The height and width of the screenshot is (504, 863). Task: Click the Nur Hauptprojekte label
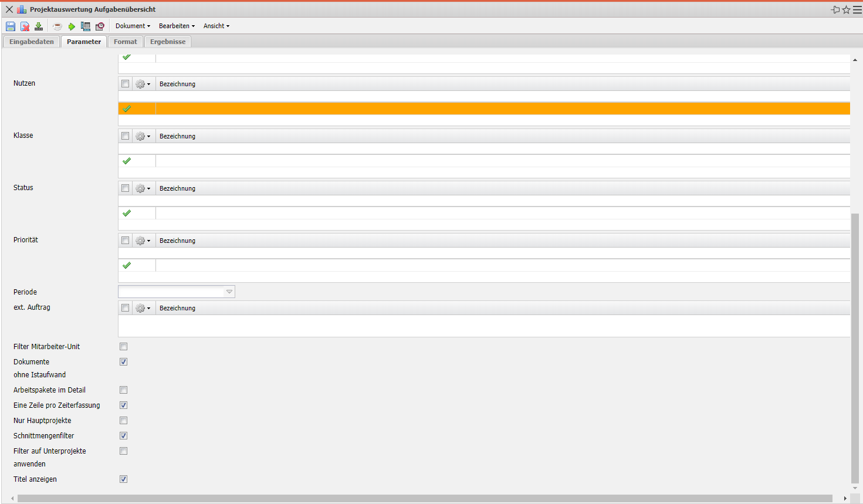(42, 421)
